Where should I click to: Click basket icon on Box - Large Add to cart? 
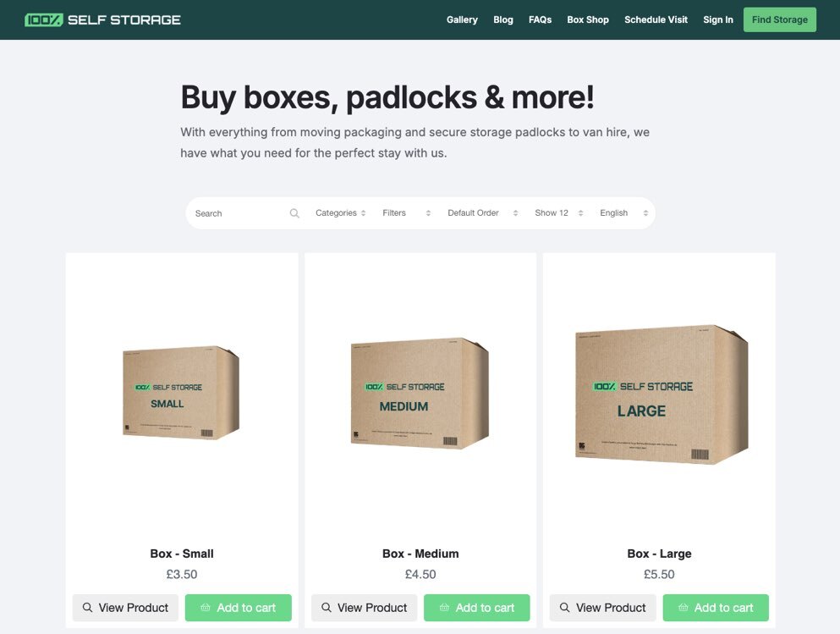(x=683, y=608)
